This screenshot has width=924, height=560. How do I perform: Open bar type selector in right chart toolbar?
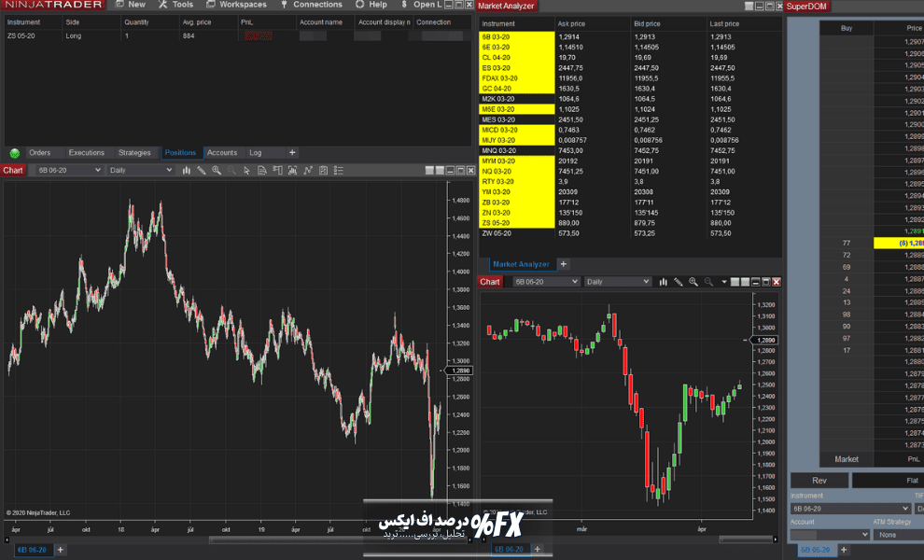click(663, 282)
